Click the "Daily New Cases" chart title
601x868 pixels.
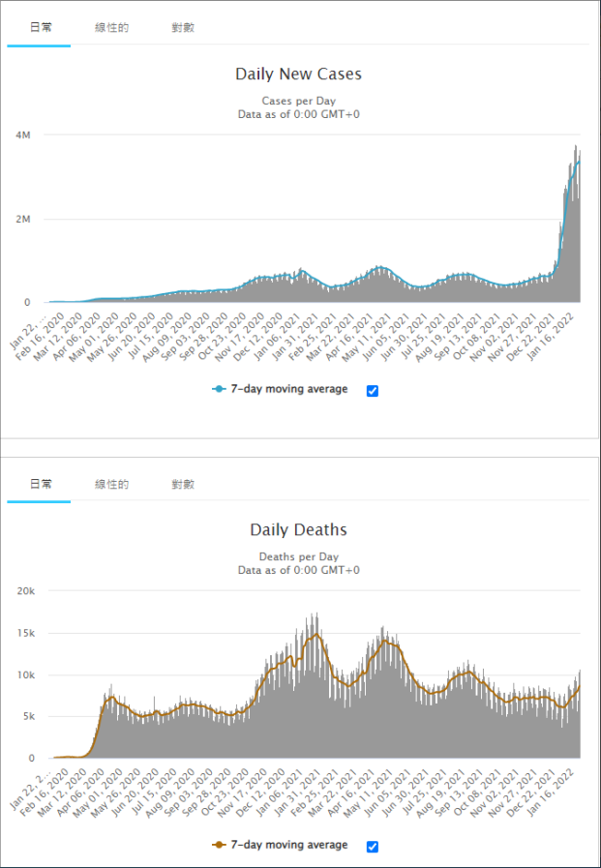(x=298, y=75)
